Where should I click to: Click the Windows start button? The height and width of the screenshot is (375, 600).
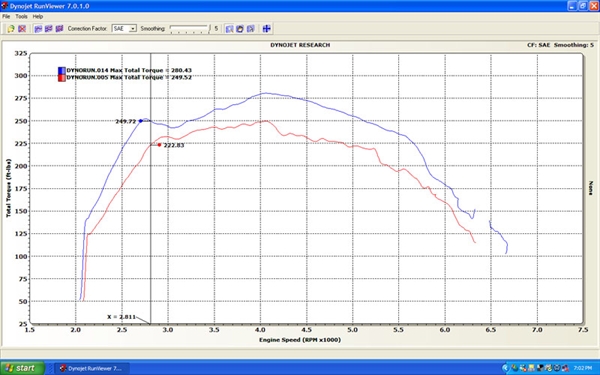click(x=22, y=368)
